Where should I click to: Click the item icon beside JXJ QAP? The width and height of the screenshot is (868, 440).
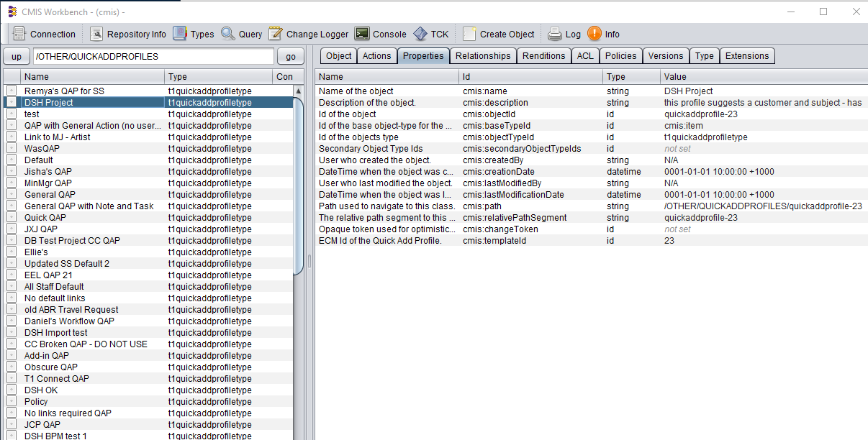tap(12, 229)
